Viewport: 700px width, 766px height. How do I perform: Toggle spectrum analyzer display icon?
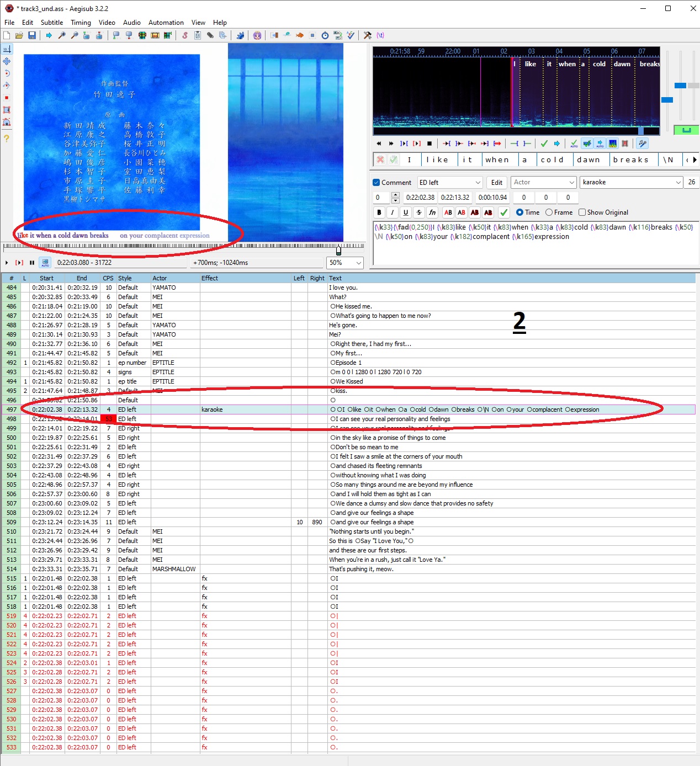click(613, 143)
